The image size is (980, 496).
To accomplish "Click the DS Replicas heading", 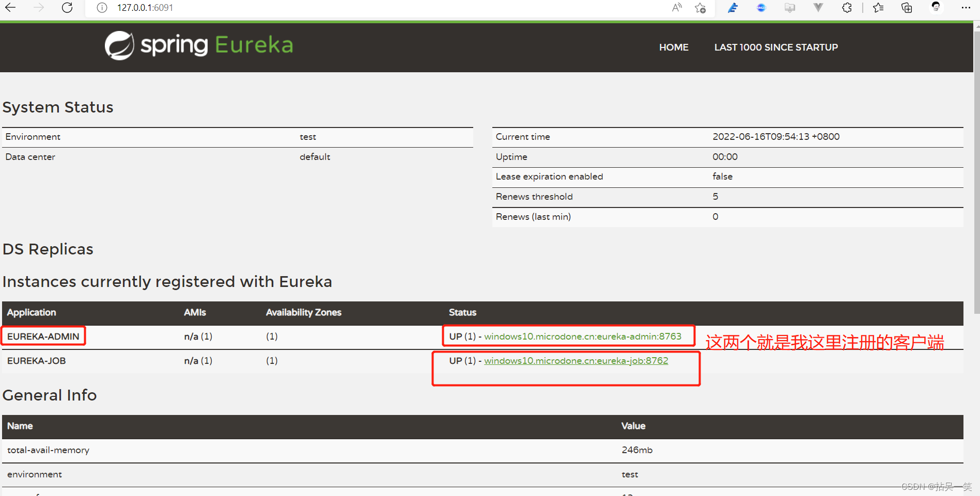I will (48, 249).
